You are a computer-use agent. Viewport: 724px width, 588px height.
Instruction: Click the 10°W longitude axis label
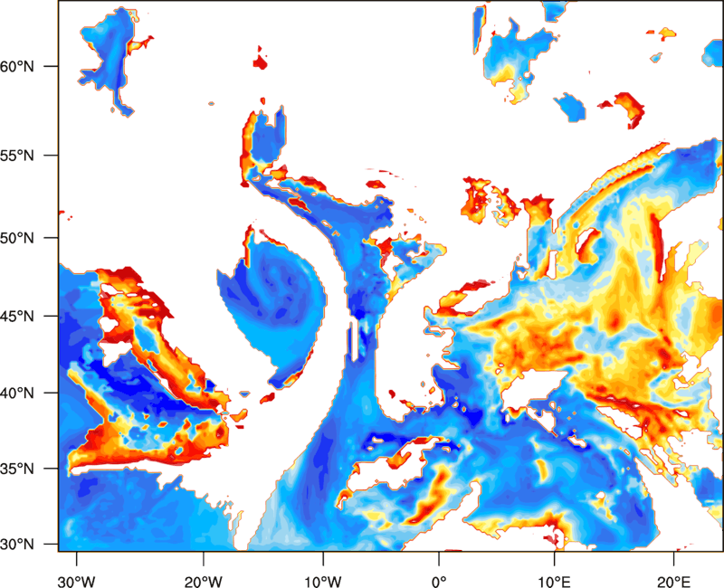tap(323, 582)
